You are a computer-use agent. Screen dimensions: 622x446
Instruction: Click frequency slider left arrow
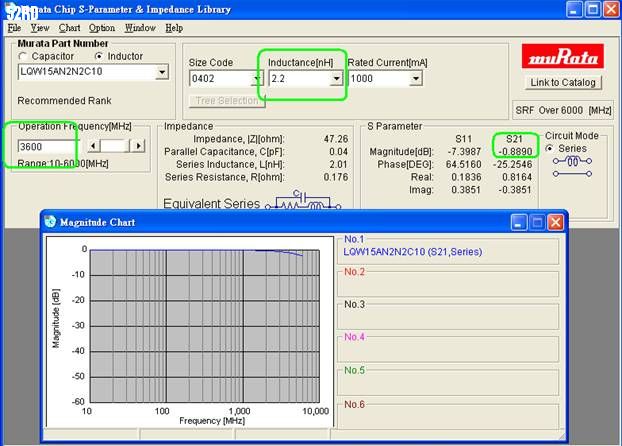(93, 146)
